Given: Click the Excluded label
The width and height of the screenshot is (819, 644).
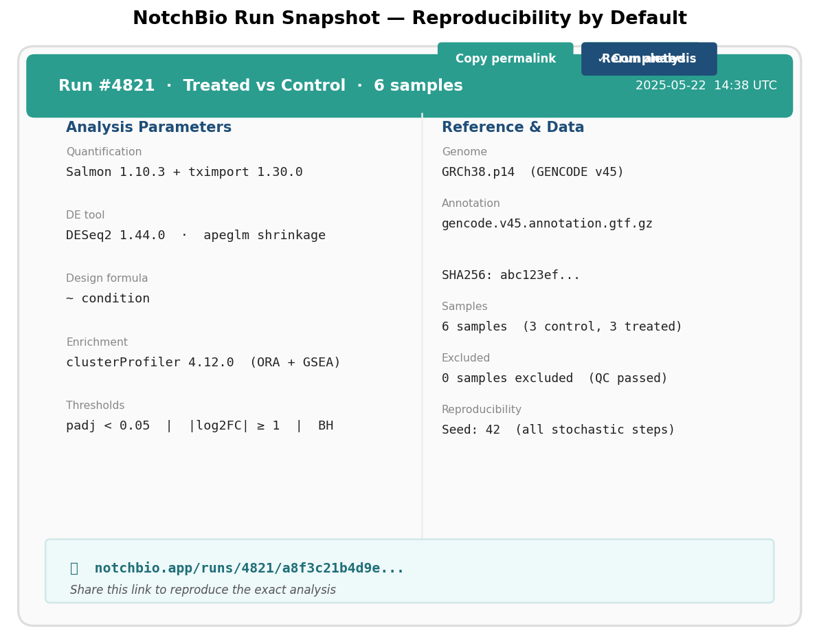Looking at the screenshot, I should [x=465, y=358].
